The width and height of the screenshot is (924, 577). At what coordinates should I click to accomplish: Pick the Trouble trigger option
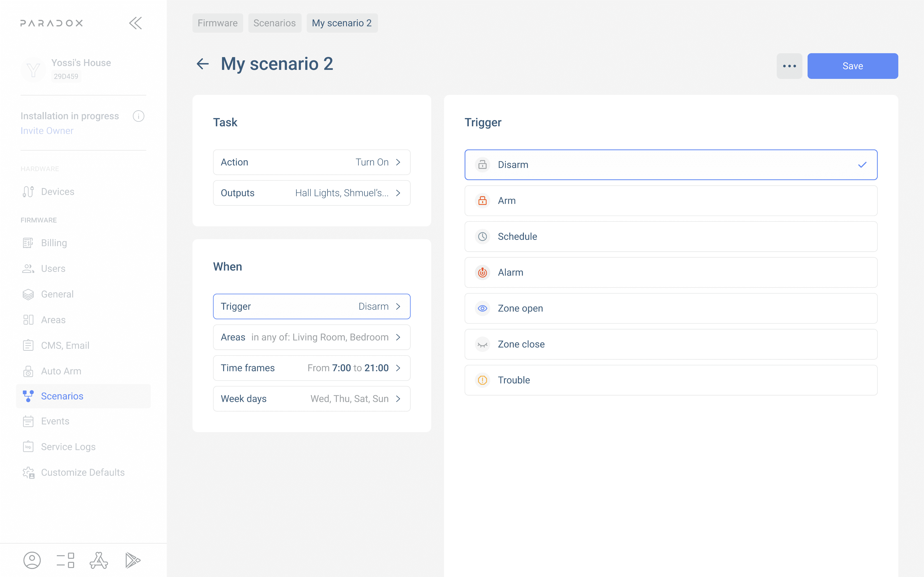670,380
